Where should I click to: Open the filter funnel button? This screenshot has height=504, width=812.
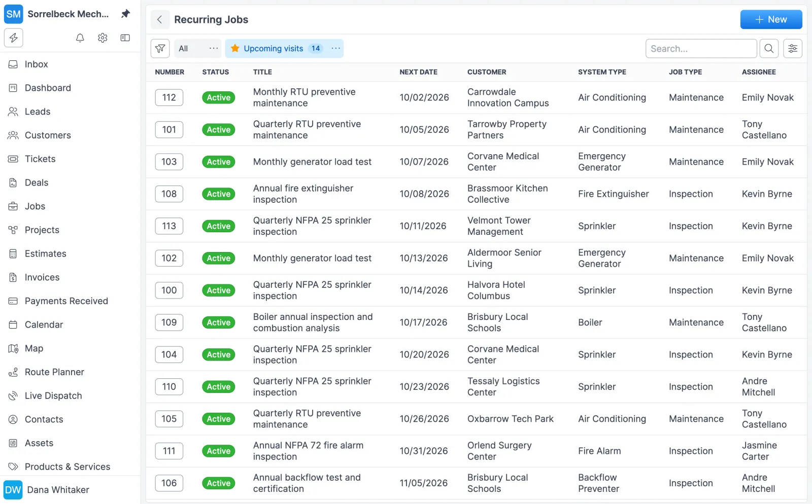[x=160, y=49]
